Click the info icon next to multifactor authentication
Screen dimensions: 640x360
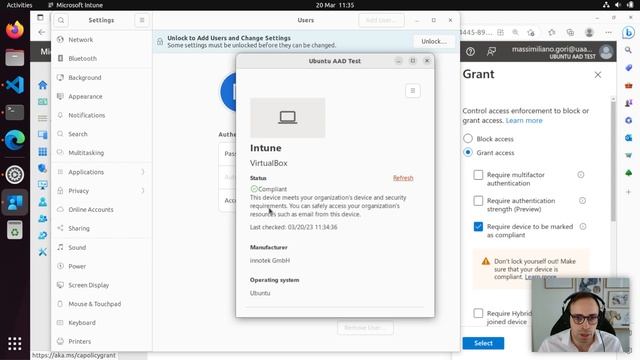click(x=580, y=175)
